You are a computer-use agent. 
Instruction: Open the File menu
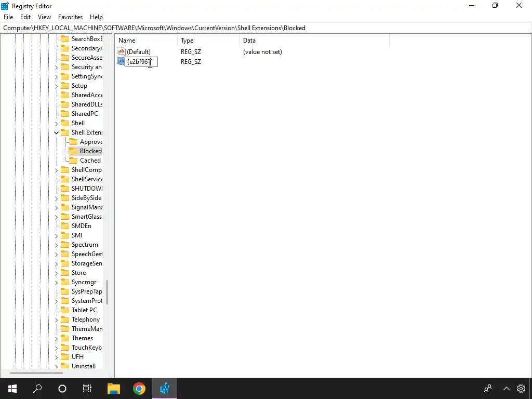coord(8,17)
